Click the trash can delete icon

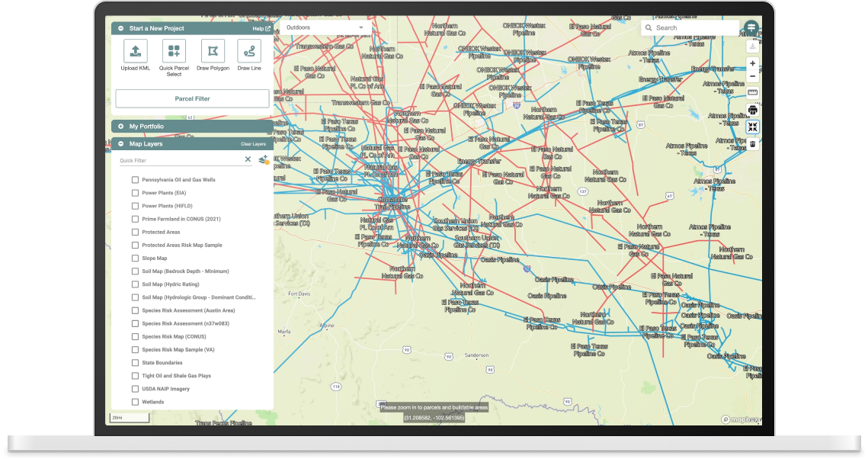click(752, 144)
